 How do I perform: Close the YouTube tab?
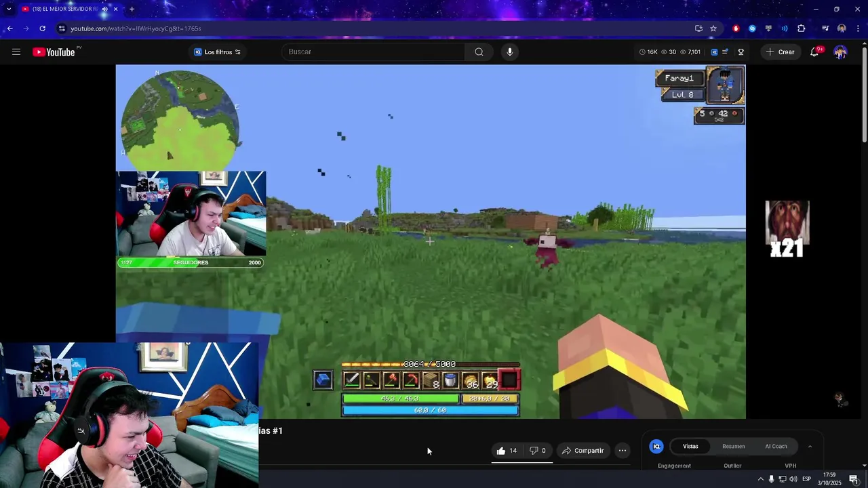click(x=115, y=9)
